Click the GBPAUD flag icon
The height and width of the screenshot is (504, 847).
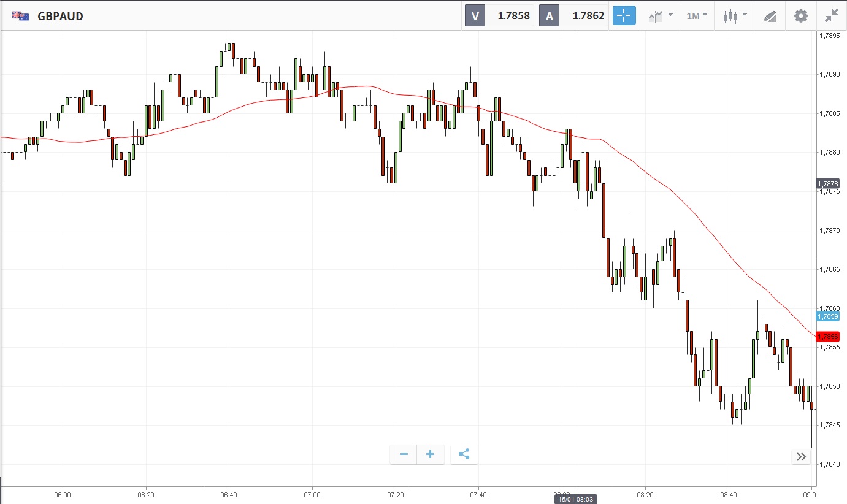coord(20,16)
